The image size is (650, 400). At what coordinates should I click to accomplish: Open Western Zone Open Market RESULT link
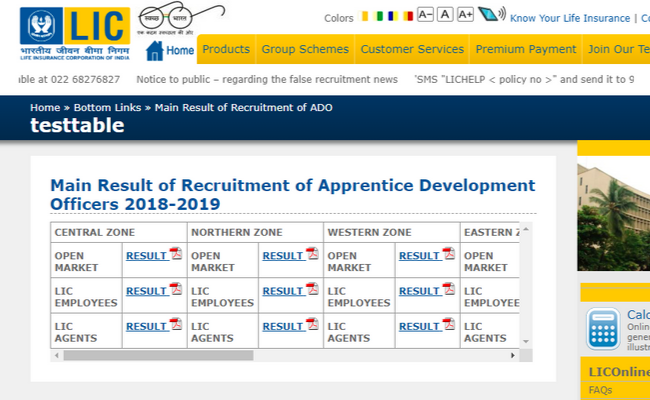pos(419,256)
